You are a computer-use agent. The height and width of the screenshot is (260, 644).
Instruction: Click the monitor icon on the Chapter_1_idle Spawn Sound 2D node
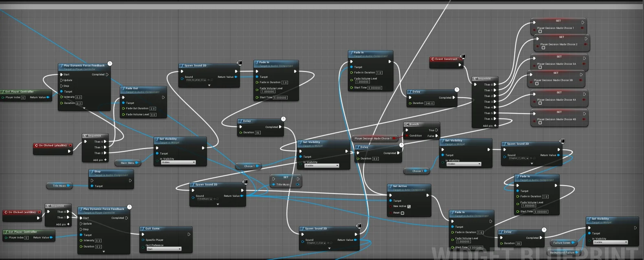coord(563,141)
